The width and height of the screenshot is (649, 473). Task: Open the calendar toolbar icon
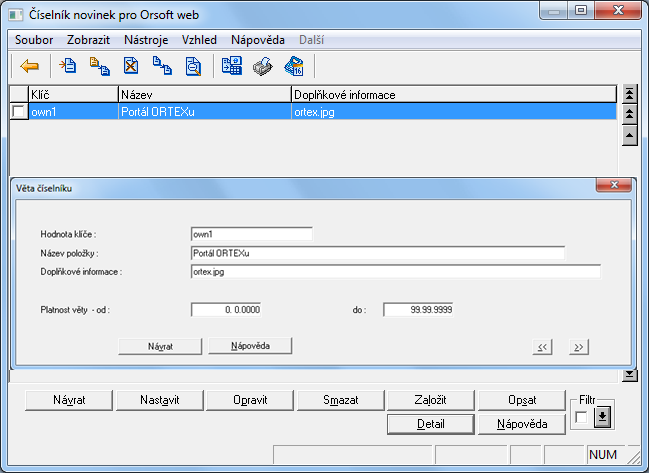tap(294, 67)
